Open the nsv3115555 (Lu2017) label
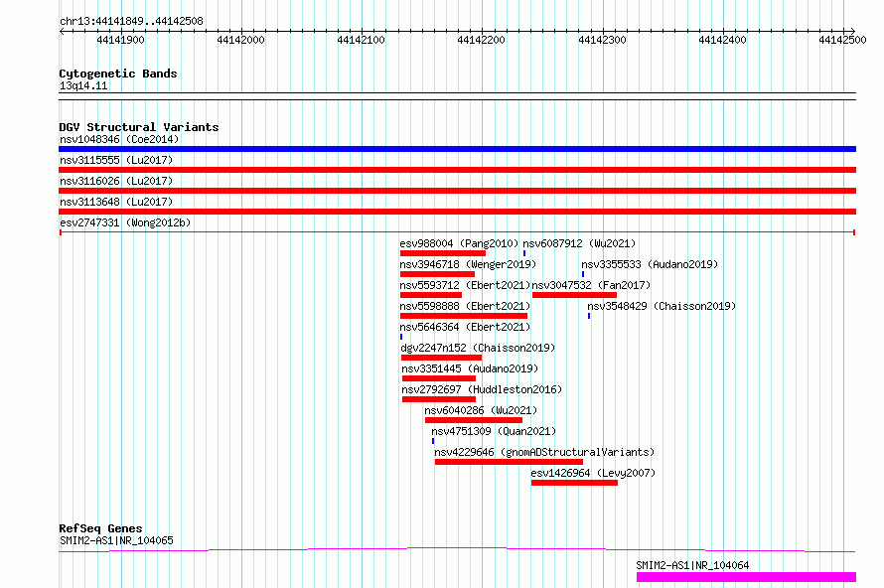This screenshot has width=884, height=588. point(116,160)
